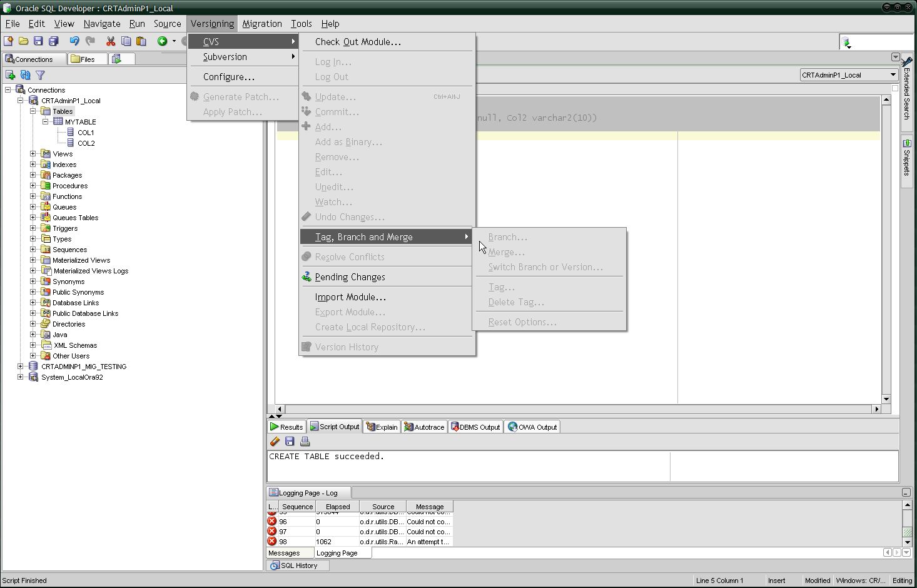Click the green Back navigation icon
The height and width of the screenshot is (588, 917).
[x=162, y=41]
